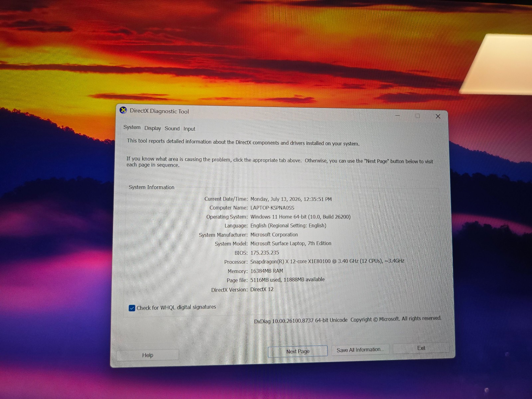
Task: Click the 'Current Date/Time:' label
Action: click(x=226, y=199)
